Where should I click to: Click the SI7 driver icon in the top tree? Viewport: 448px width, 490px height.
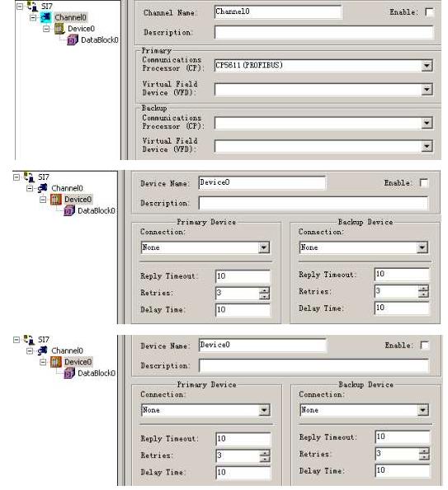click(32, 6)
